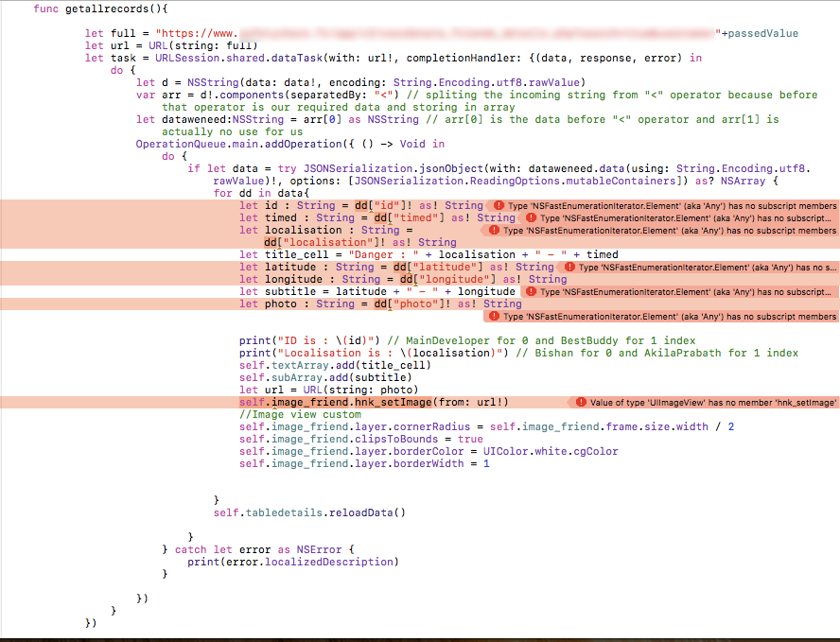Click the highlighted dd["timed"] expression
Screen dimensions: 840x642
coord(410,217)
